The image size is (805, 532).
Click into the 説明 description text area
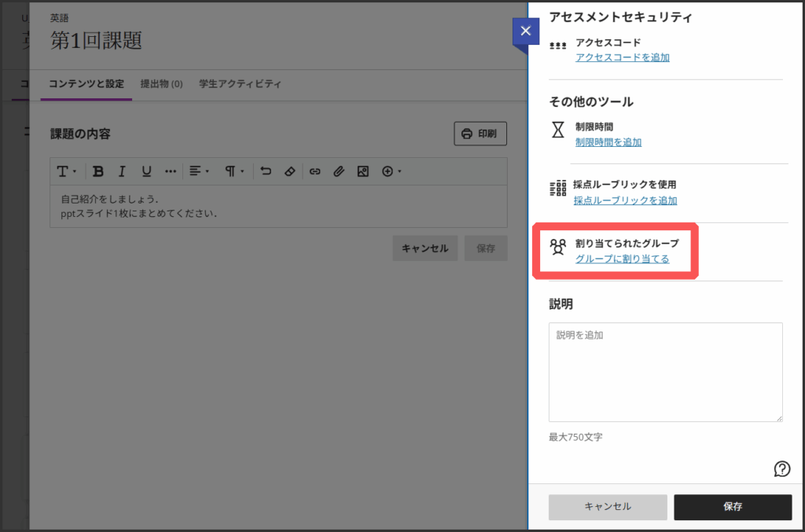coord(665,372)
